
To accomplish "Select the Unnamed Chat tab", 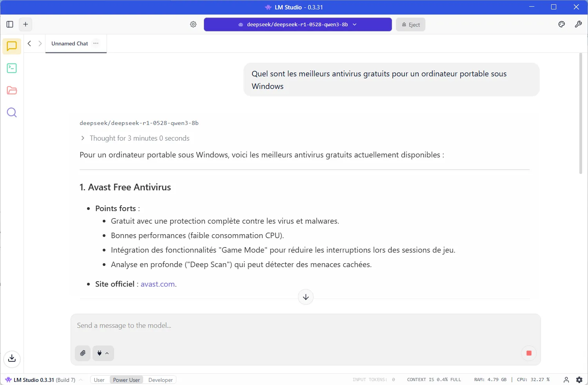I will click(x=70, y=43).
